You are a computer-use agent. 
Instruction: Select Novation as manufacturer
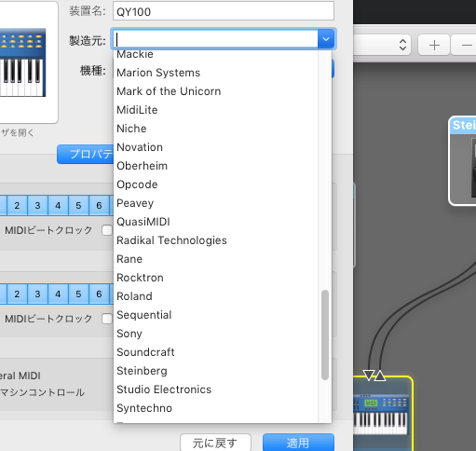pyautogui.click(x=216, y=147)
